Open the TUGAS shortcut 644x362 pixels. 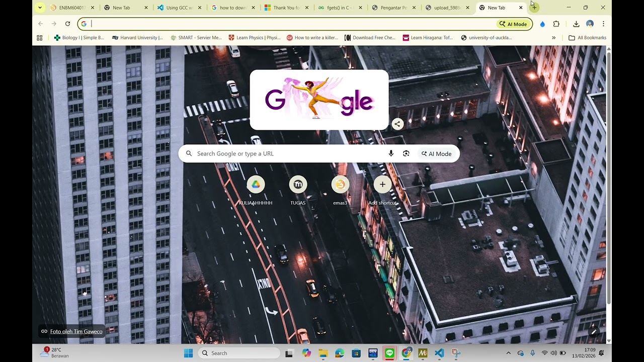click(x=298, y=191)
